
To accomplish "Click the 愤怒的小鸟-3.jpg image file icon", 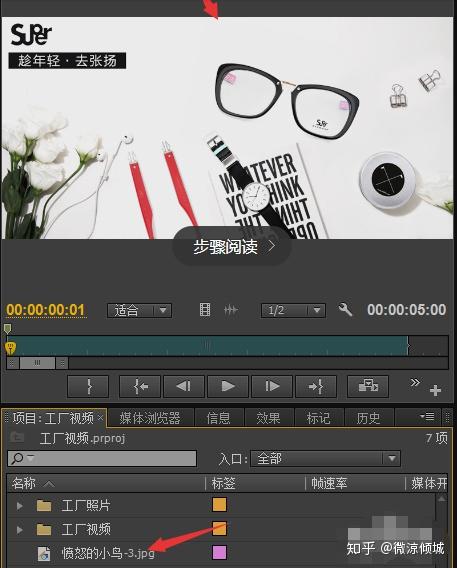I will pos(44,554).
